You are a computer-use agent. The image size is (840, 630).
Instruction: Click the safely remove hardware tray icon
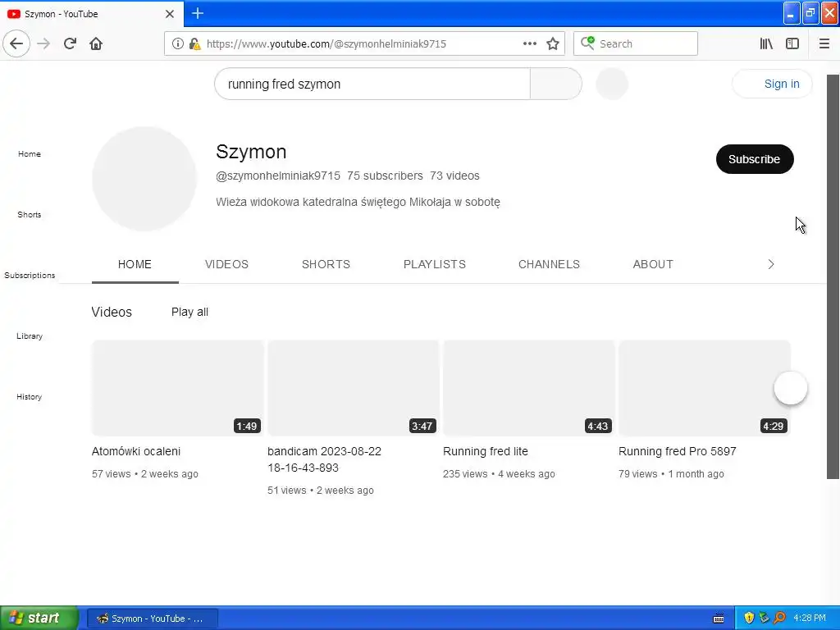[764, 619]
